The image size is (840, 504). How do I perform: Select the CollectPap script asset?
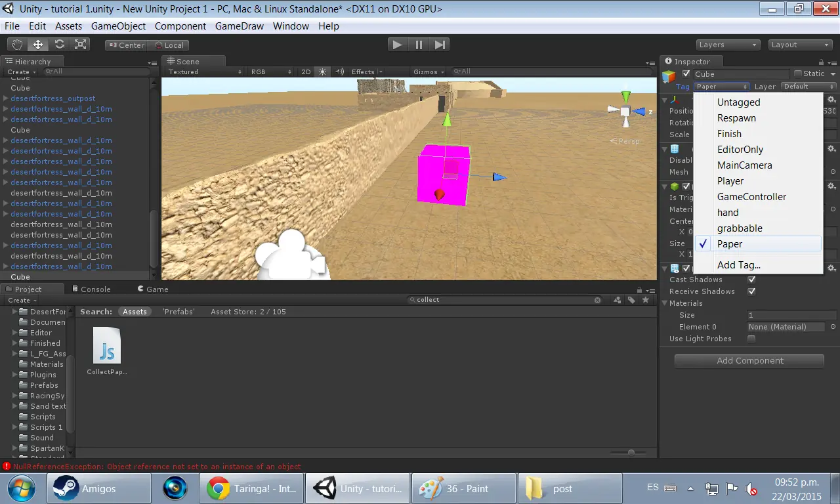pyautogui.click(x=107, y=351)
